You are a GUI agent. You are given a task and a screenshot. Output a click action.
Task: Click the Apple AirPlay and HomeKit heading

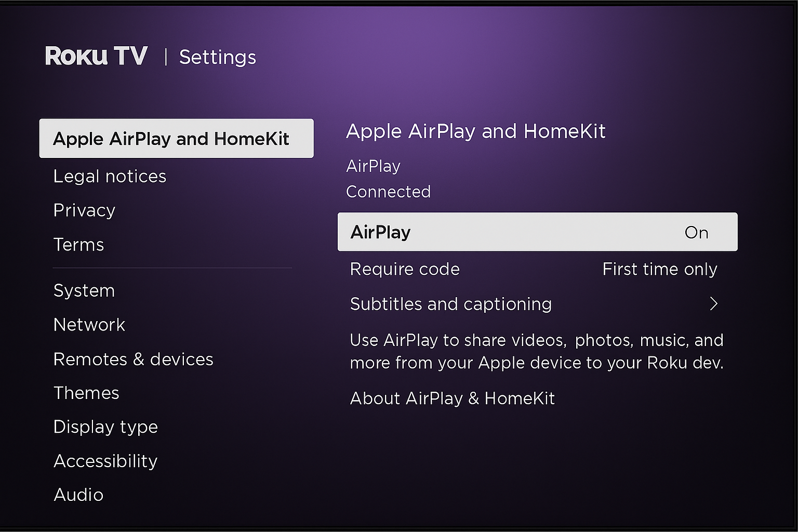pyautogui.click(x=475, y=131)
